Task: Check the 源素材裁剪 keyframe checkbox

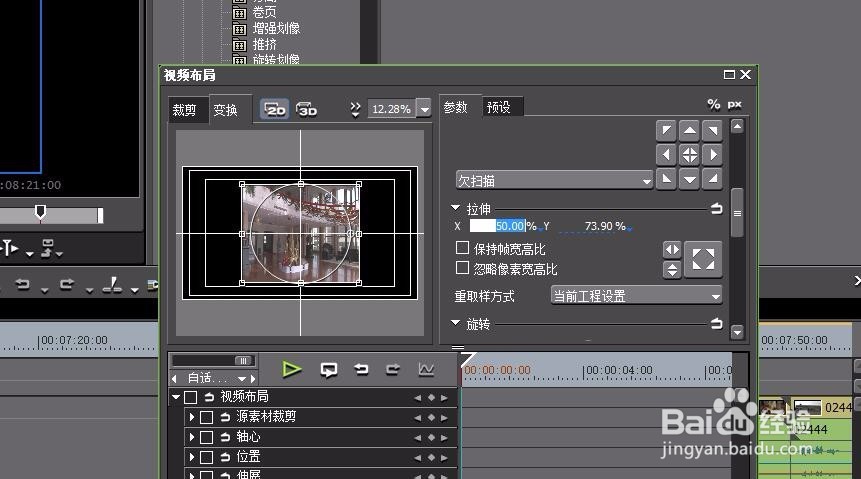Action: click(x=207, y=417)
